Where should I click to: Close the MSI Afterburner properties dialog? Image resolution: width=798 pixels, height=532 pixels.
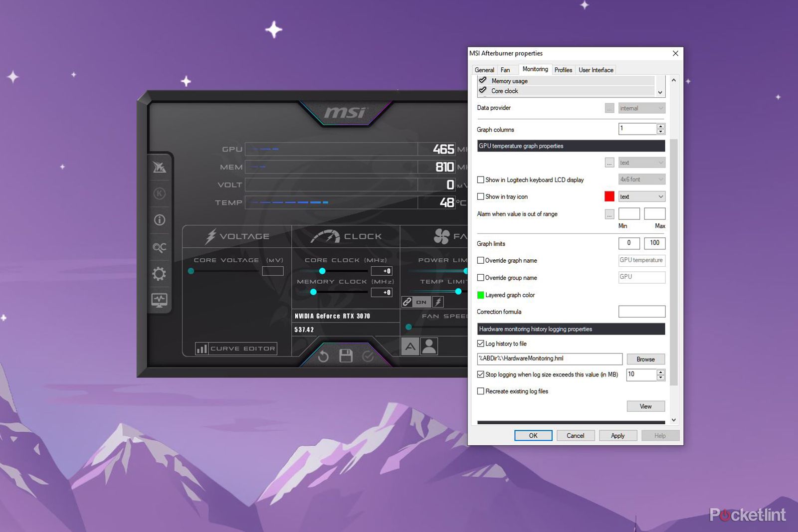(675, 53)
